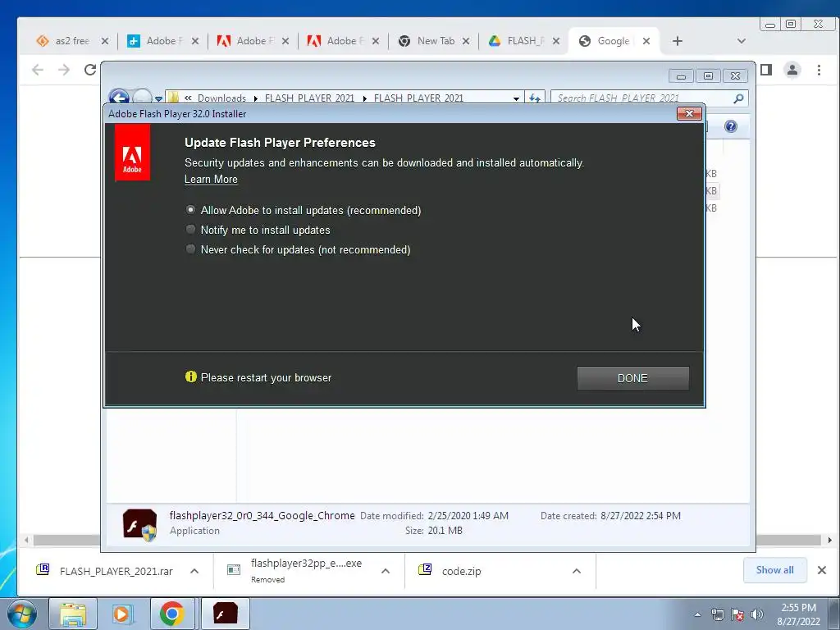Open the Learn More link
Screen dimensions: 840x630
pos(211,180)
